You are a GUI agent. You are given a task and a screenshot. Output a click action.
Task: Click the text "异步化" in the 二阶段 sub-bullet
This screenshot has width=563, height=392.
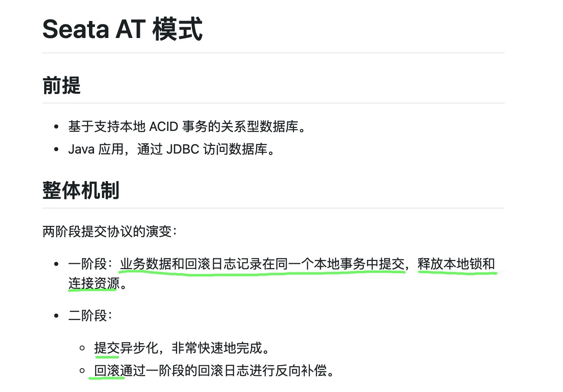tap(140, 348)
